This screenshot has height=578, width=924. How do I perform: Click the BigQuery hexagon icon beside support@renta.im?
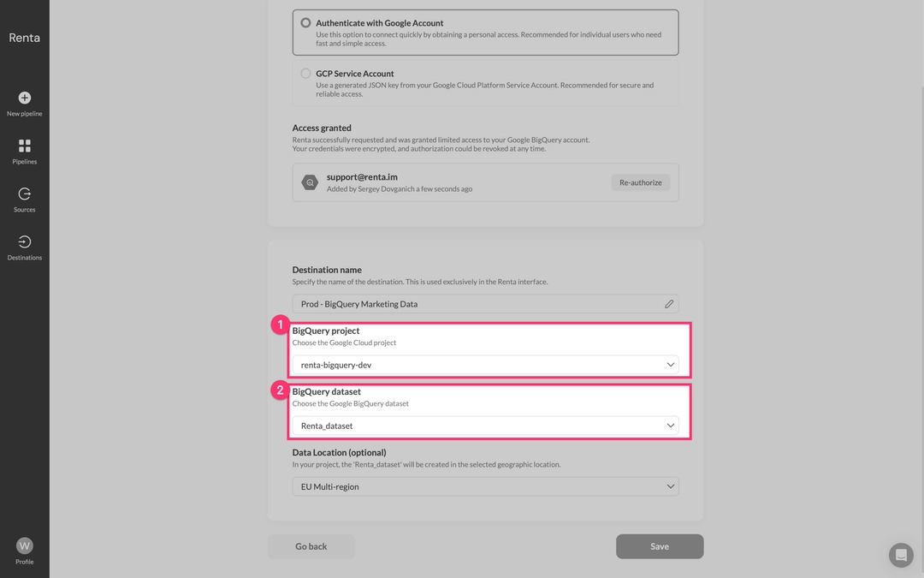(310, 182)
